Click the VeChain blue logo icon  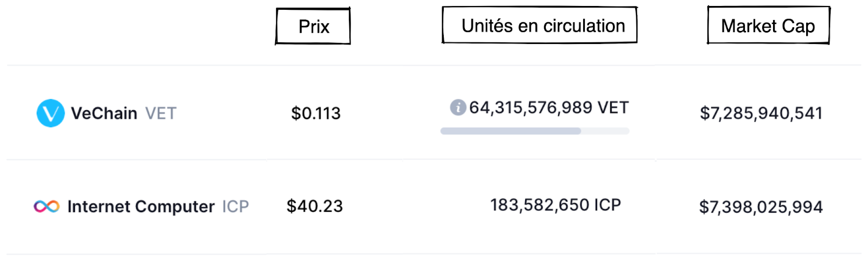click(x=50, y=113)
